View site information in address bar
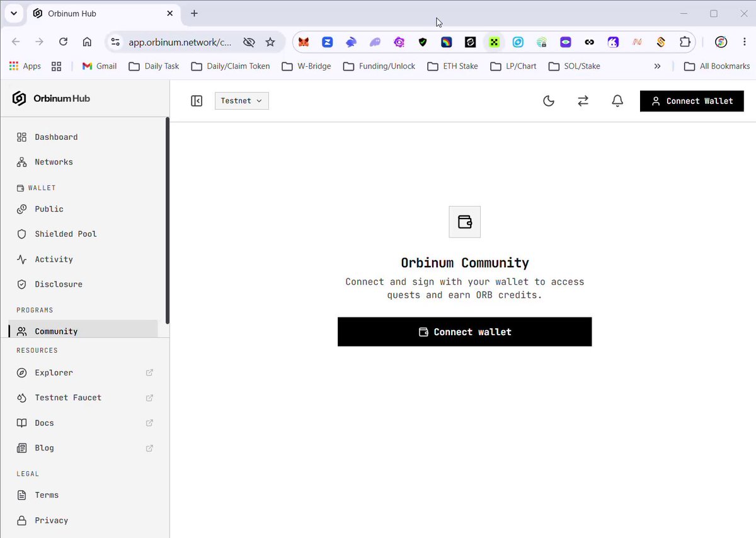 [x=115, y=42]
